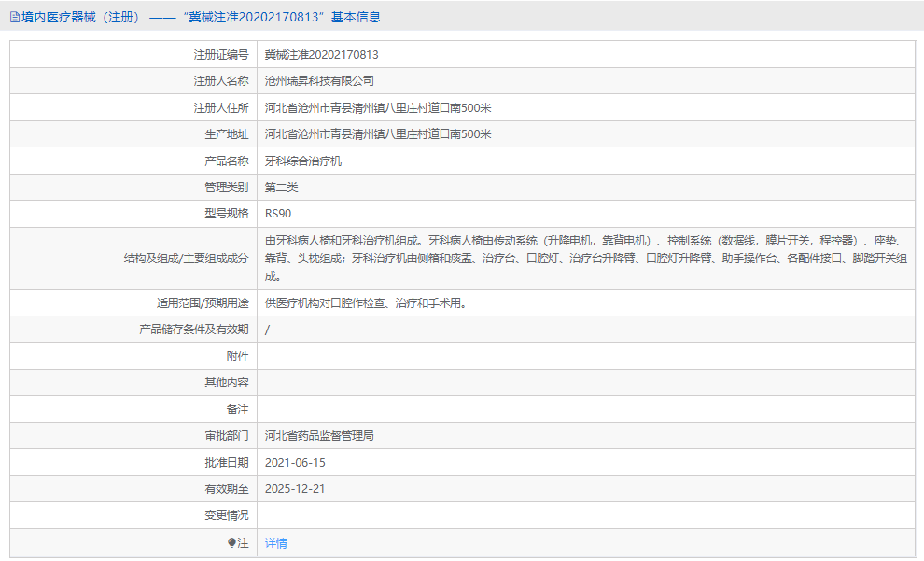The image size is (924, 561).
Task: Click the model number RS90 cell
Action: tap(277, 214)
